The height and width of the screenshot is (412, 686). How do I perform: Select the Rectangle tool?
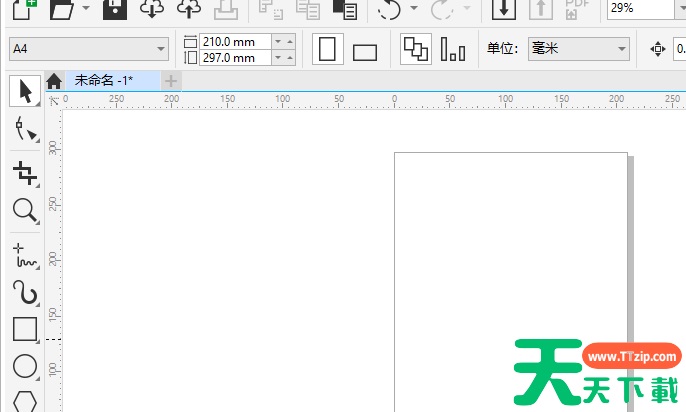coord(24,329)
